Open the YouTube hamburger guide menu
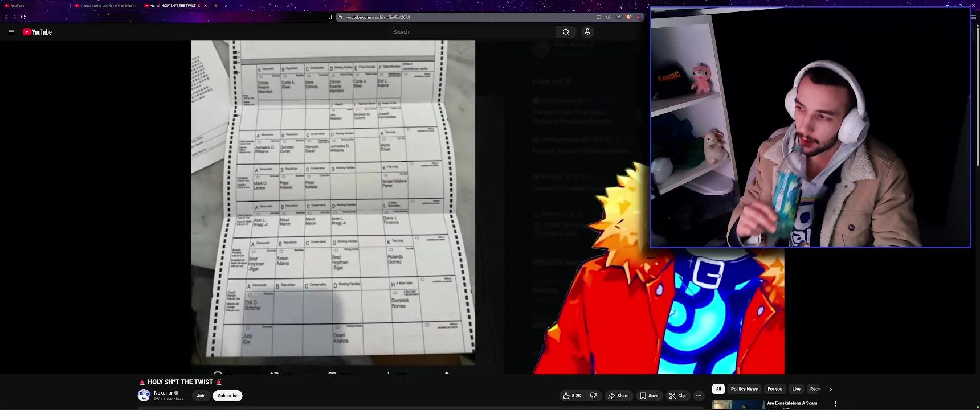 pyautogui.click(x=11, y=32)
